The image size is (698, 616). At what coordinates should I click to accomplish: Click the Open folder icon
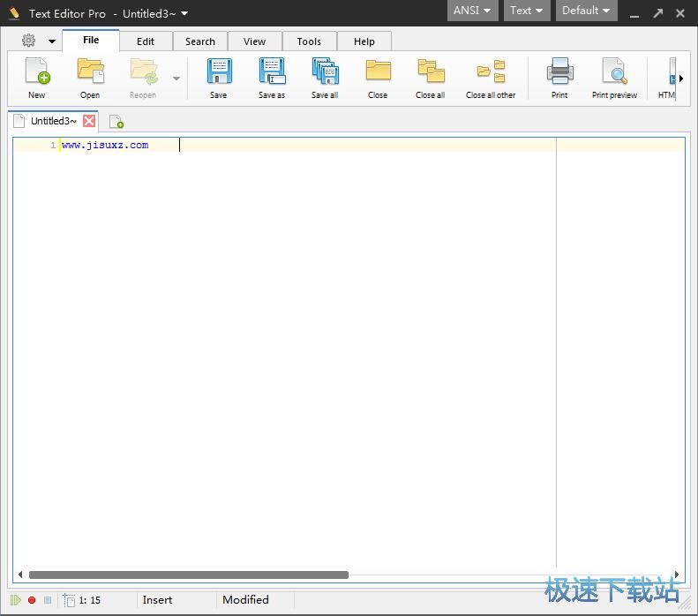tap(90, 72)
